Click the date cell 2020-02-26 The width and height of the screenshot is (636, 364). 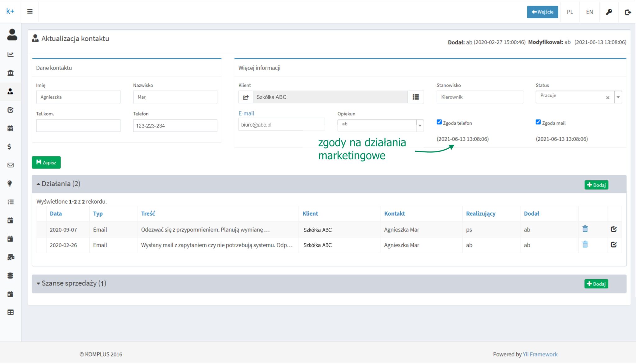click(63, 245)
